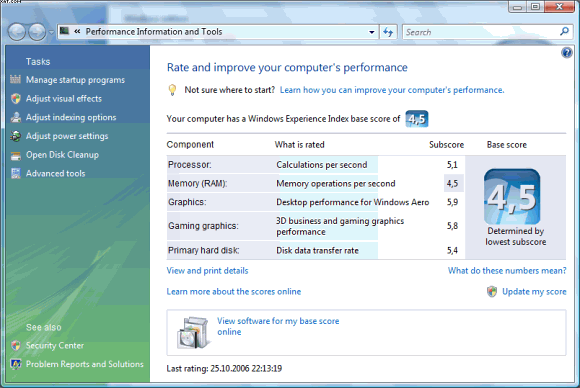Select the Memory (RAM) row label
Image resolution: width=580 pixels, height=388 pixels.
click(198, 183)
